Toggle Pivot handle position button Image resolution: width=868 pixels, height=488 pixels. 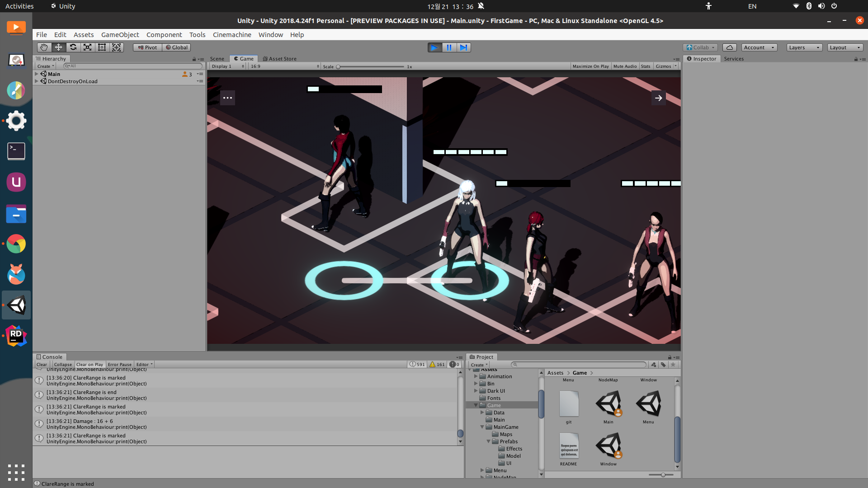point(147,47)
